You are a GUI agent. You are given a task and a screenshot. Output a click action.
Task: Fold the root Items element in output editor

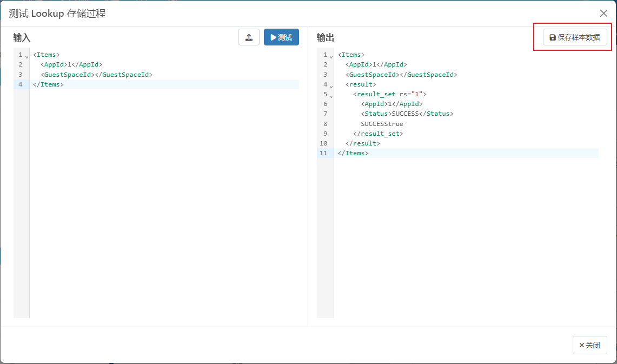(331, 56)
